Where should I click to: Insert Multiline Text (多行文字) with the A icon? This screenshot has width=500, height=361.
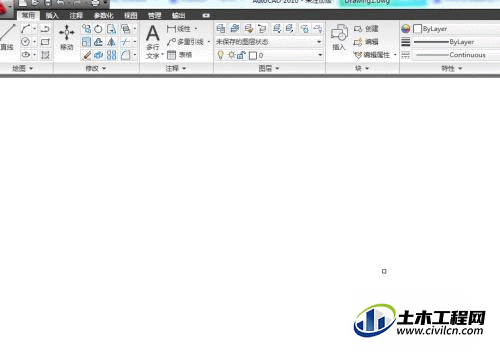(153, 42)
